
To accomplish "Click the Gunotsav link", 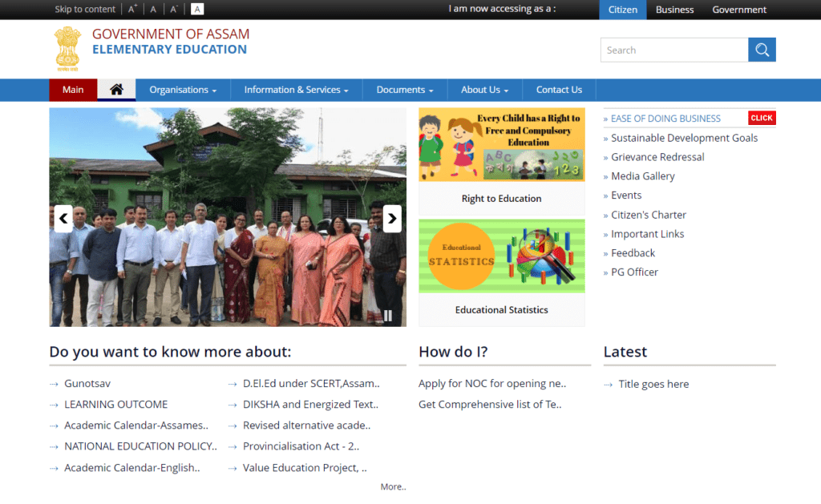I will [x=87, y=383].
